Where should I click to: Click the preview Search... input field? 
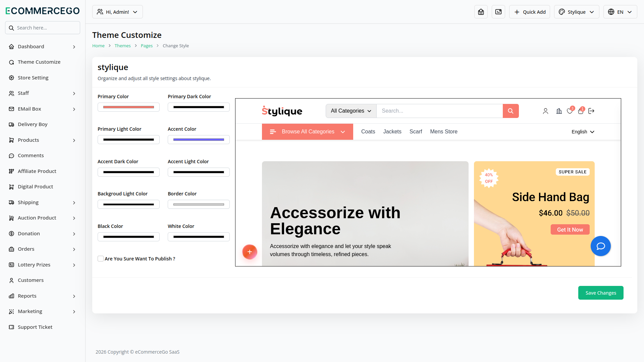pos(439,111)
